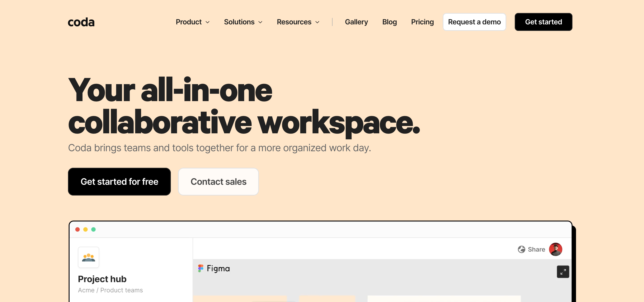This screenshot has height=302, width=644.
Task: Click the Project hub title
Action: 102,279
